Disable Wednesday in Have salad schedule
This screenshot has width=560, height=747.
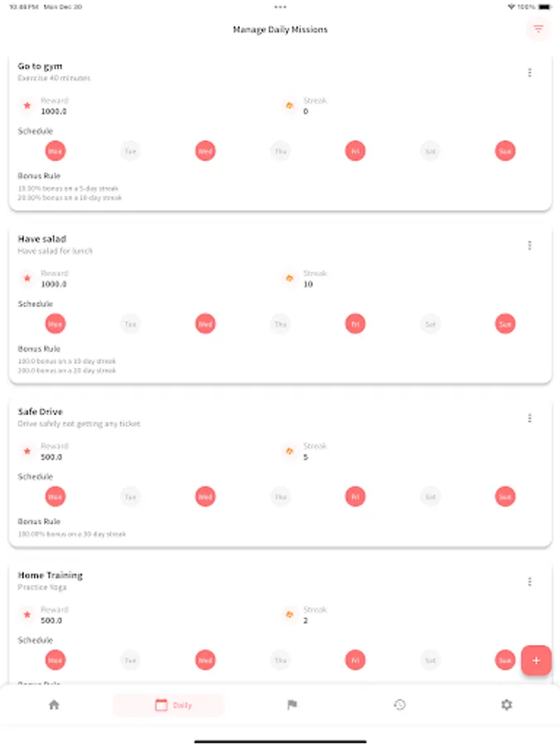(205, 324)
